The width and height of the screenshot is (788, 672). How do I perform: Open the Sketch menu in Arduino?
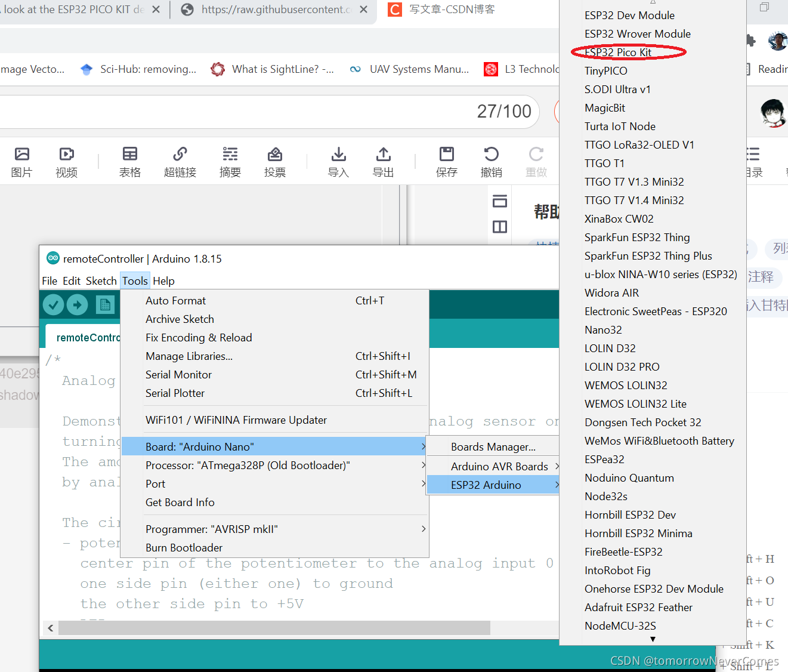click(101, 281)
